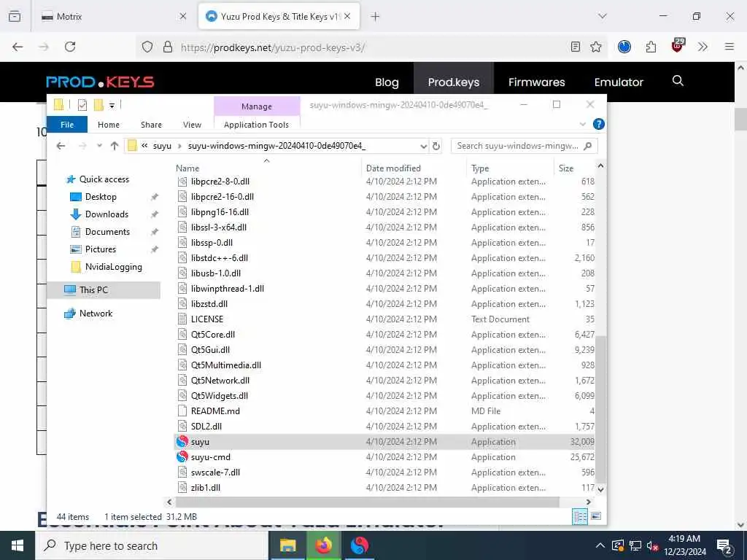
Task: Expand the Explorer address bar dropdown
Action: click(x=423, y=147)
